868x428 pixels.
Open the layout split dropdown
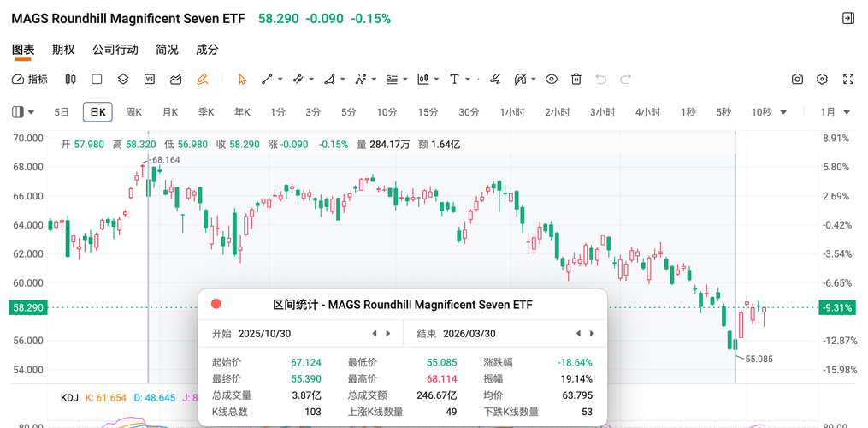pos(24,112)
